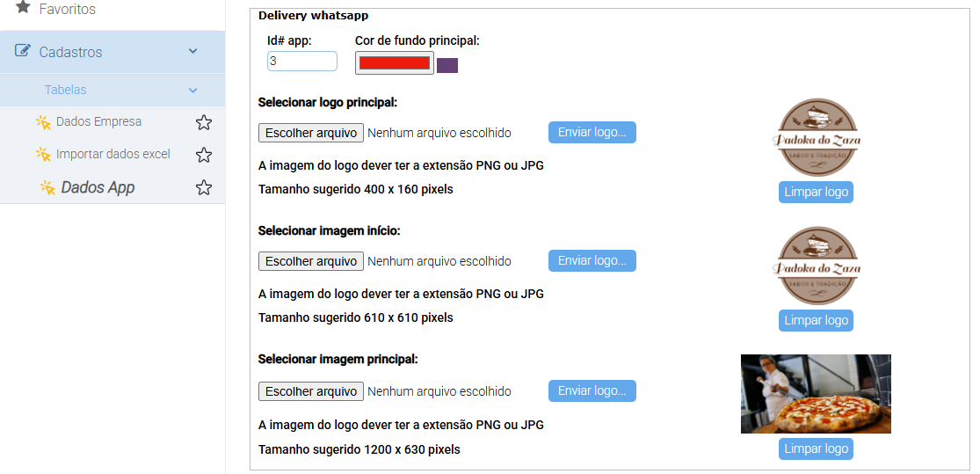Image resolution: width=980 pixels, height=474 pixels.
Task: Favorite Dados Empresa with star
Action: pos(204,122)
